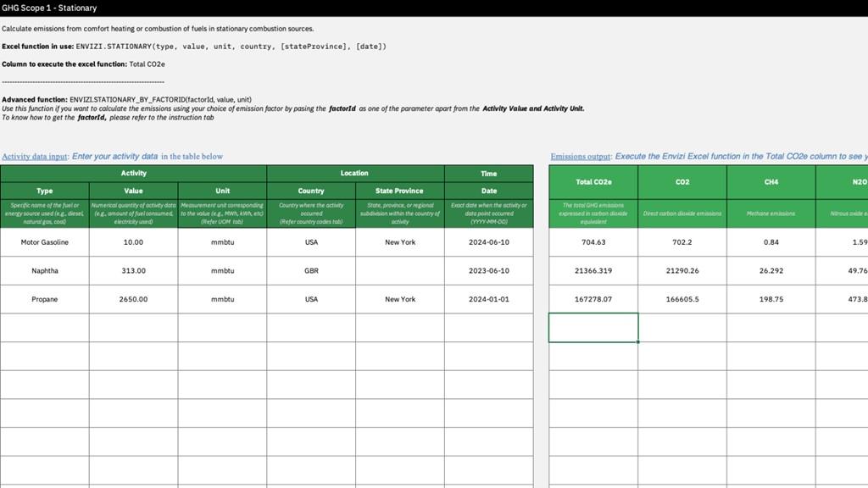The width and height of the screenshot is (868, 488).
Task: Click the Time group header
Action: click(489, 174)
